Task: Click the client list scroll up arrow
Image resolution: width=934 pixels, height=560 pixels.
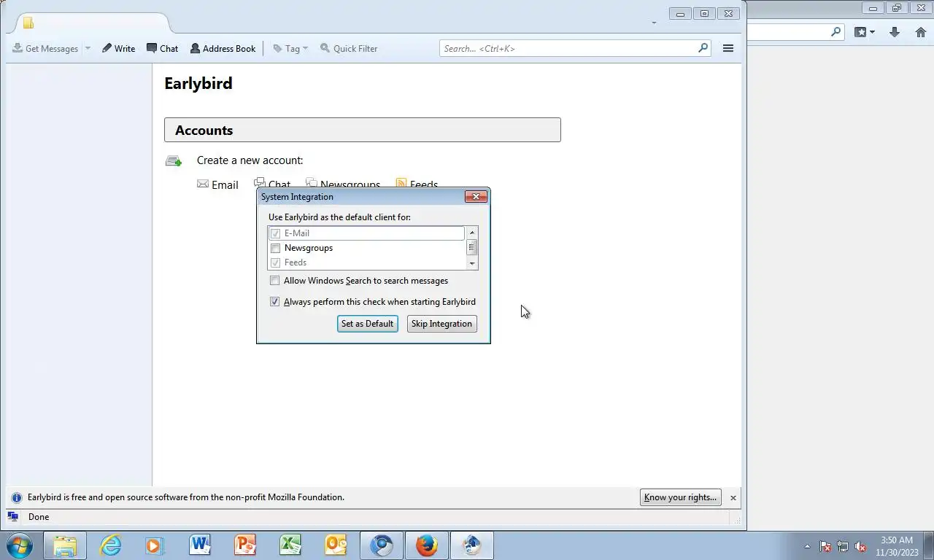Action: tap(471, 233)
